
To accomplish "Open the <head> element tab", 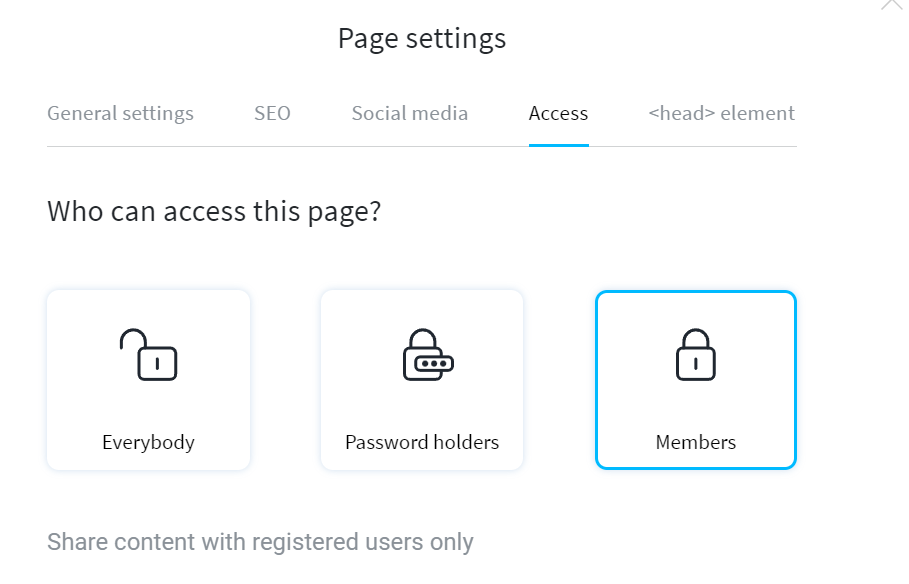I will [722, 113].
